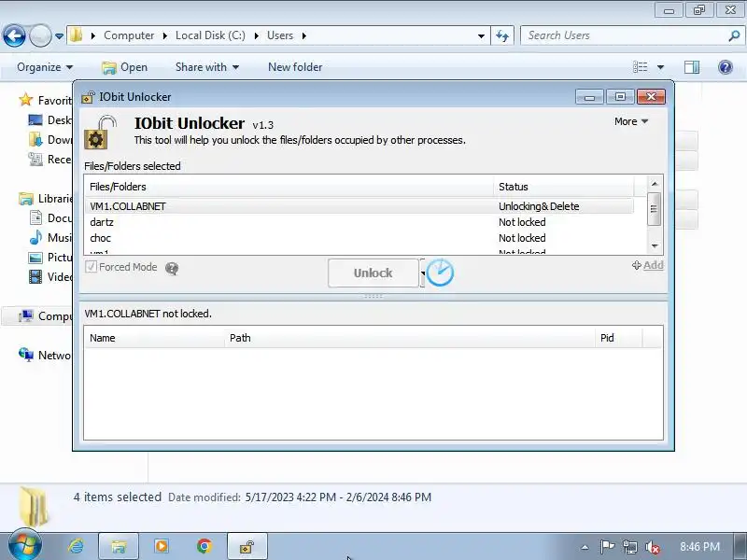Open the view options dropdown arrow
Viewport: 747px width, 560px height.
pyautogui.click(x=660, y=67)
